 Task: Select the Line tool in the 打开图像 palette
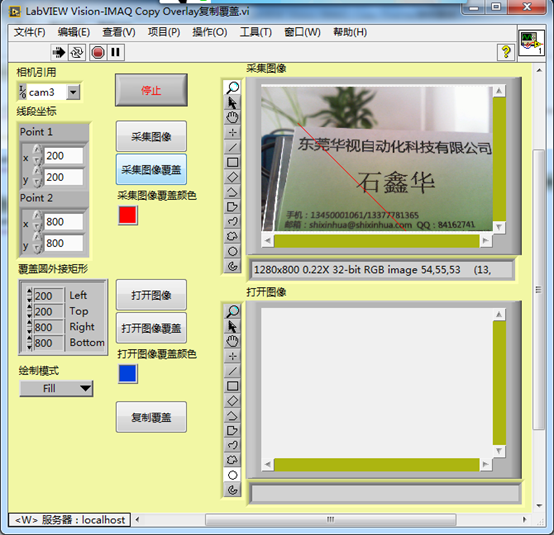232,371
